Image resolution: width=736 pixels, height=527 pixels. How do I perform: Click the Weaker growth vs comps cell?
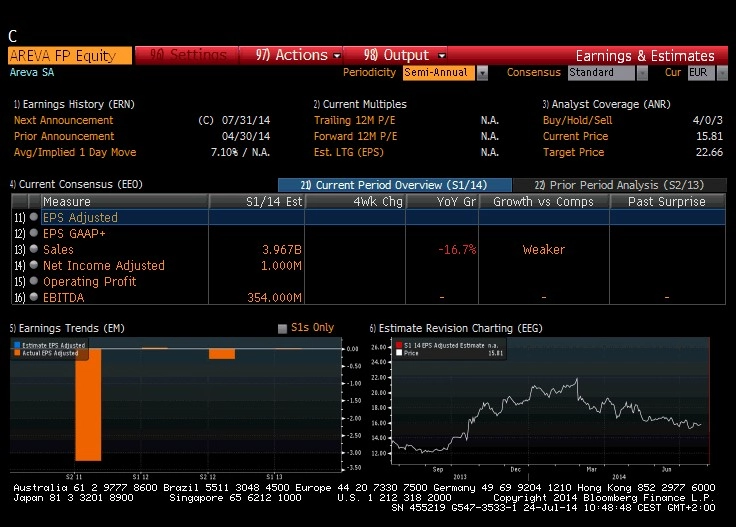(x=544, y=250)
